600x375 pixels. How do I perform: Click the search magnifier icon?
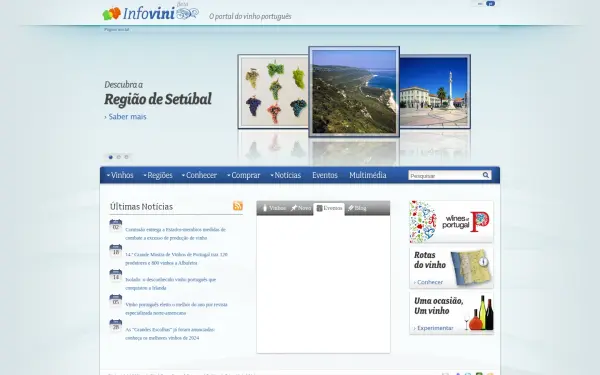pos(486,175)
